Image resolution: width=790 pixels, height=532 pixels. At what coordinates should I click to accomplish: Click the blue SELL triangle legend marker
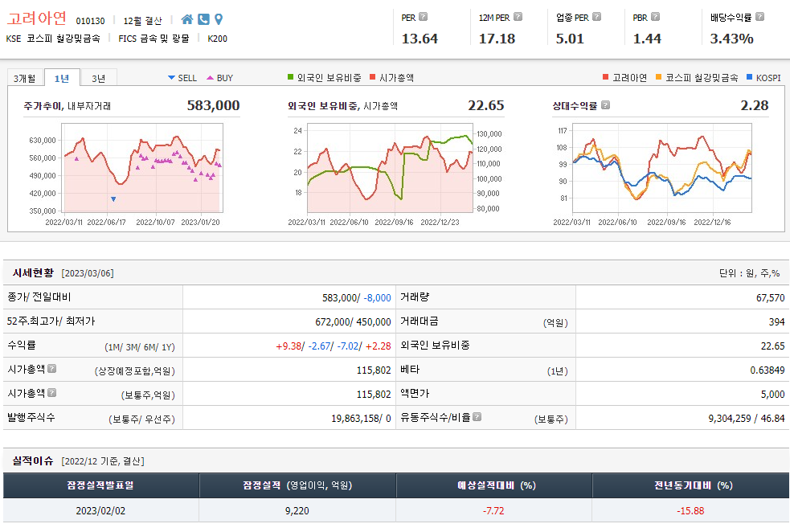pyautogui.click(x=171, y=78)
